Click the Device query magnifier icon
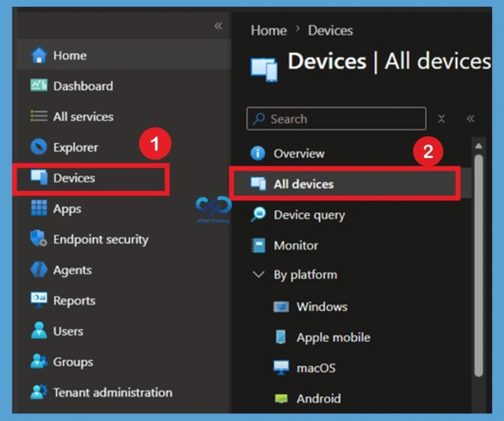The height and width of the screenshot is (421, 504). [x=258, y=214]
